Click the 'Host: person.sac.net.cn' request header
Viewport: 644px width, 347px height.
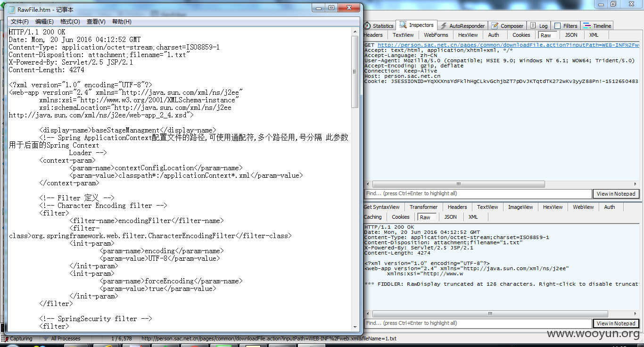click(402, 76)
